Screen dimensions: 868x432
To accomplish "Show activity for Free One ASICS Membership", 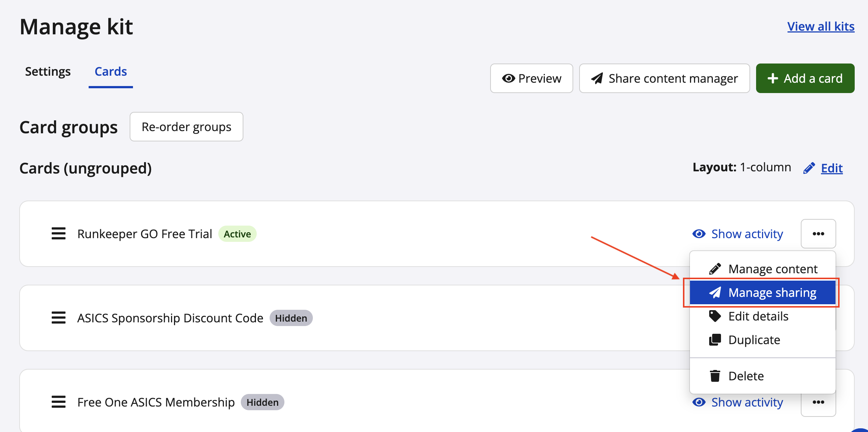I will pos(738,402).
